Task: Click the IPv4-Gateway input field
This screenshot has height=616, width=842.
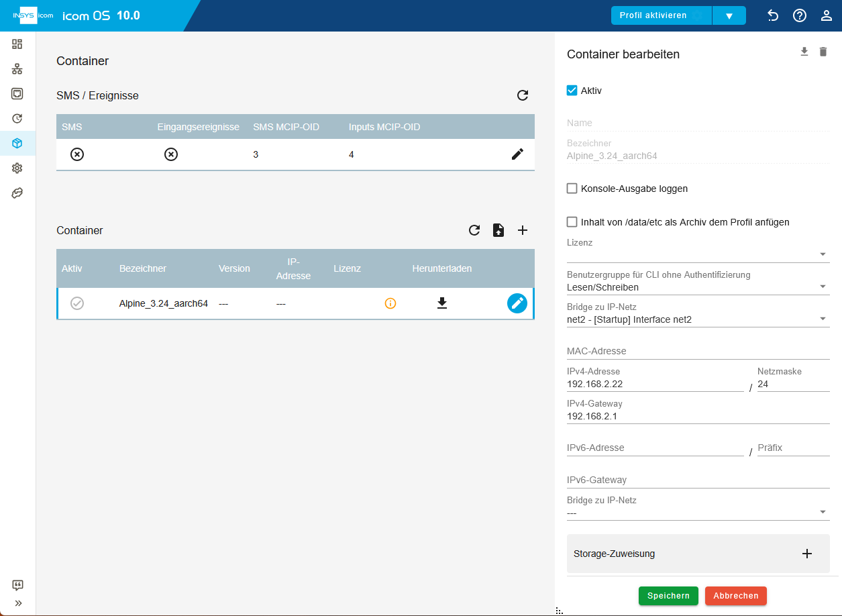Action: (x=698, y=416)
